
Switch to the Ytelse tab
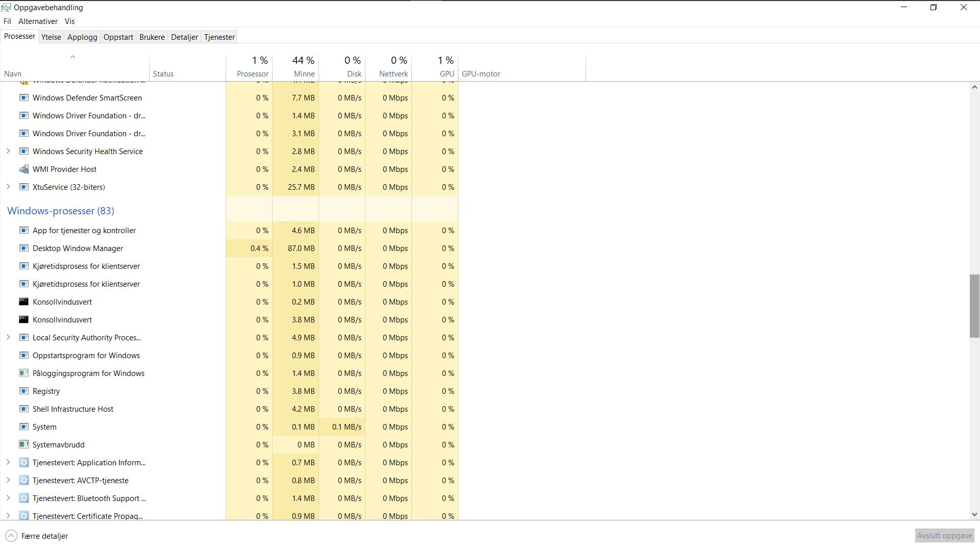tap(51, 37)
